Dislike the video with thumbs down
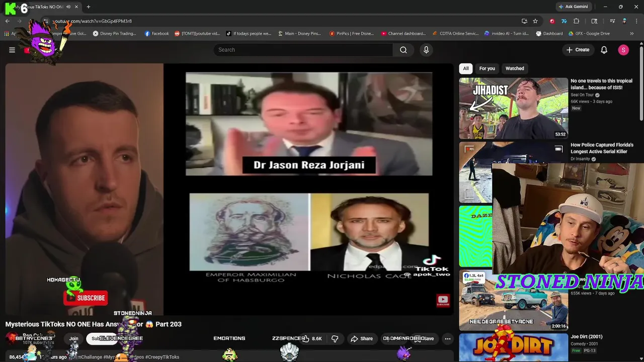644x362 pixels. click(x=335, y=338)
